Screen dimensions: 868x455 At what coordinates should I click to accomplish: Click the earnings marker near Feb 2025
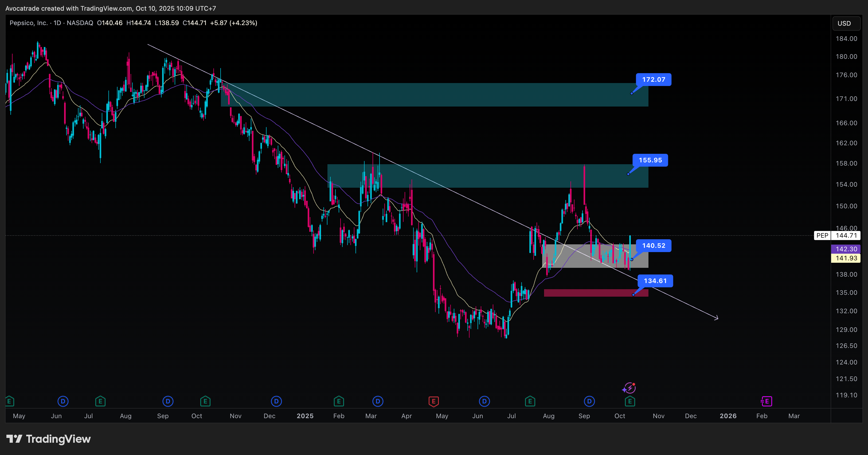click(339, 401)
